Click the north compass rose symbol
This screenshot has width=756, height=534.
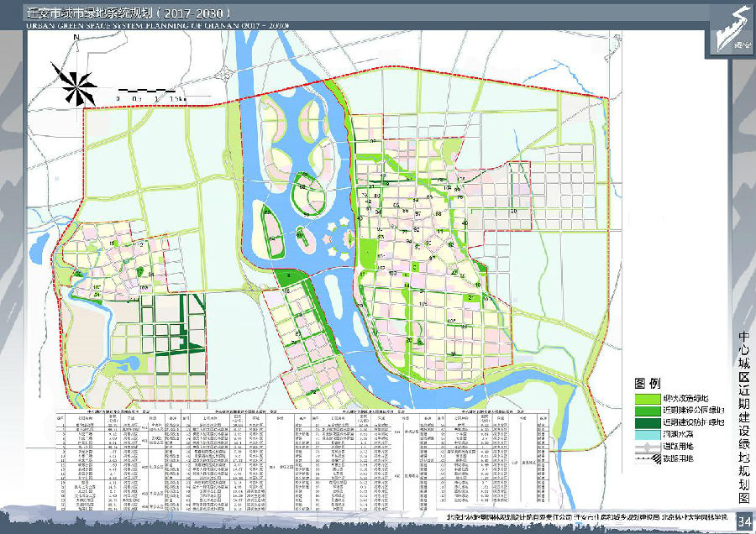[x=76, y=81]
